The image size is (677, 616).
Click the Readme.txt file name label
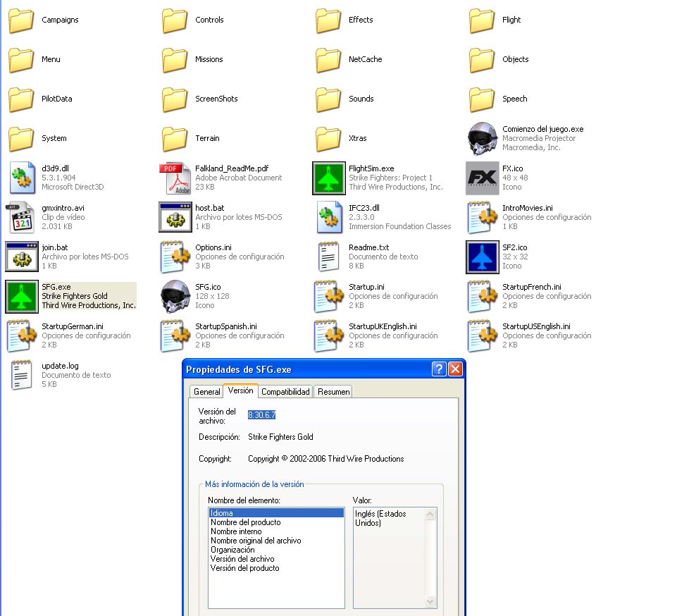(368, 247)
